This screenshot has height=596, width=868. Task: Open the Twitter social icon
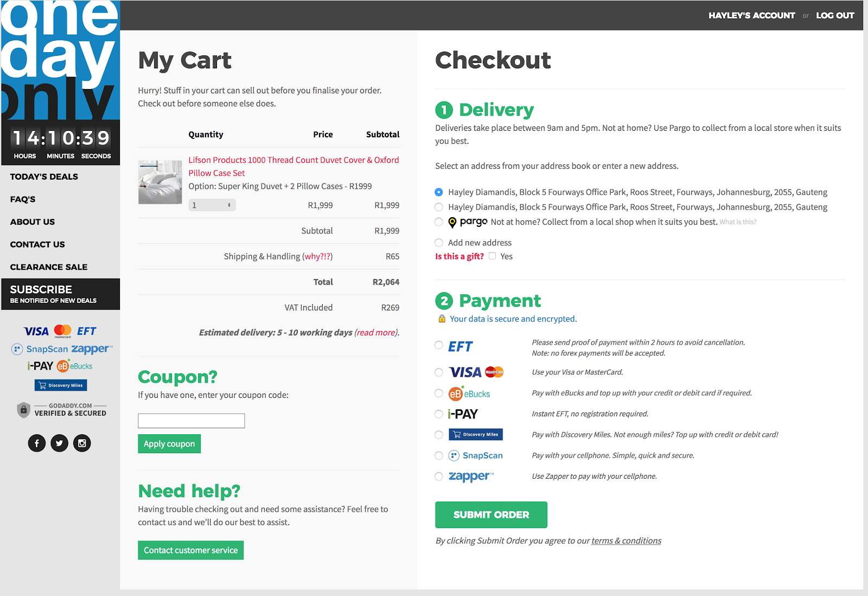click(59, 443)
